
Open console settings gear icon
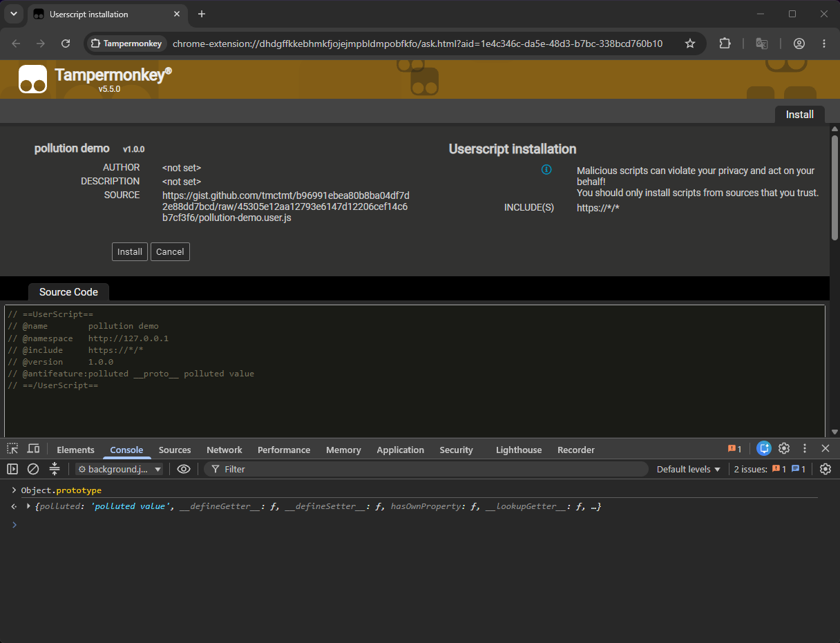825,469
